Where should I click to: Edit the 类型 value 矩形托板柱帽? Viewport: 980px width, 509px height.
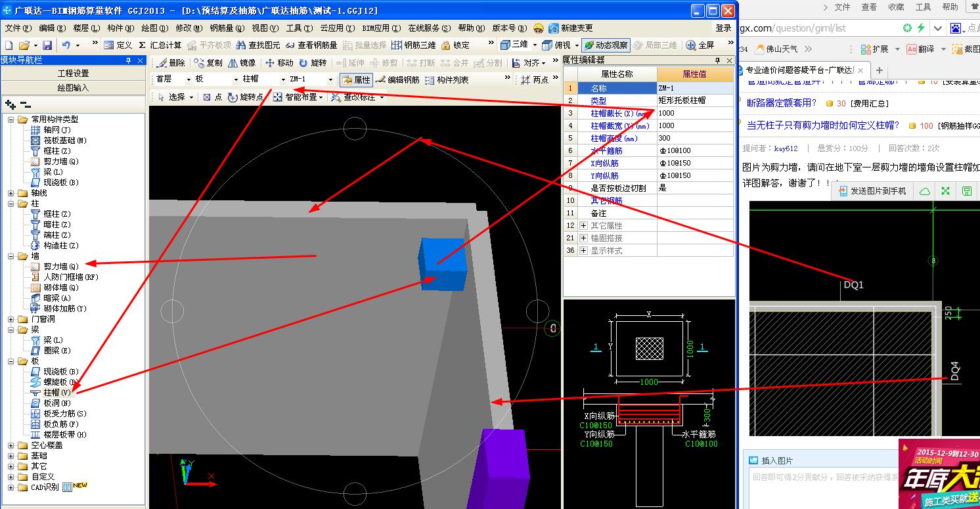(695, 100)
